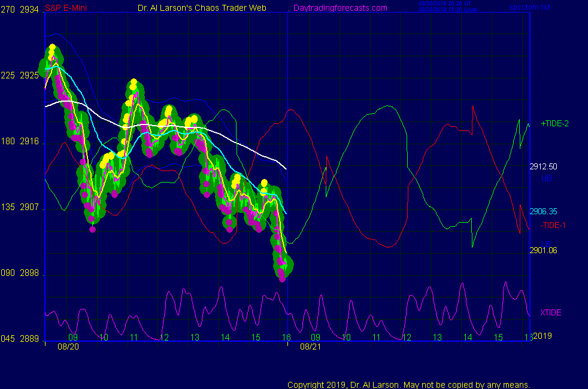Click the copyright notice at bottom
588x389 pixels.
tap(409, 384)
